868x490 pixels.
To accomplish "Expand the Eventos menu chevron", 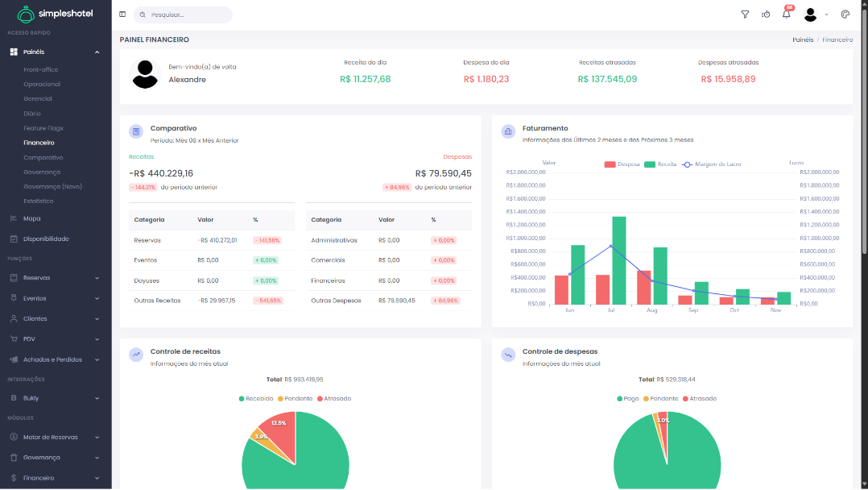I will 97,298.
